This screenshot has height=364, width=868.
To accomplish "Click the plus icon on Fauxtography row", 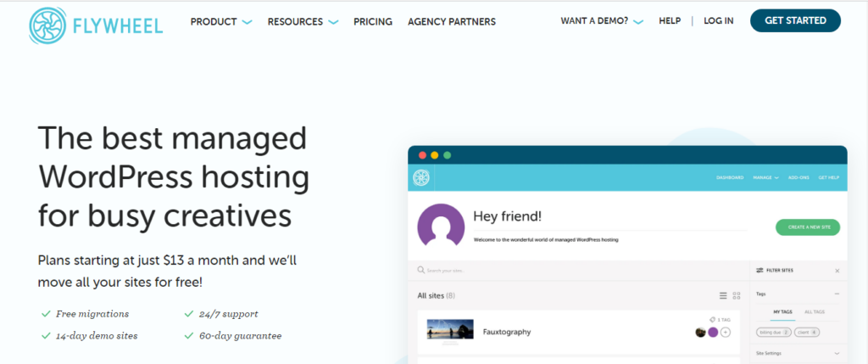I will point(726,332).
